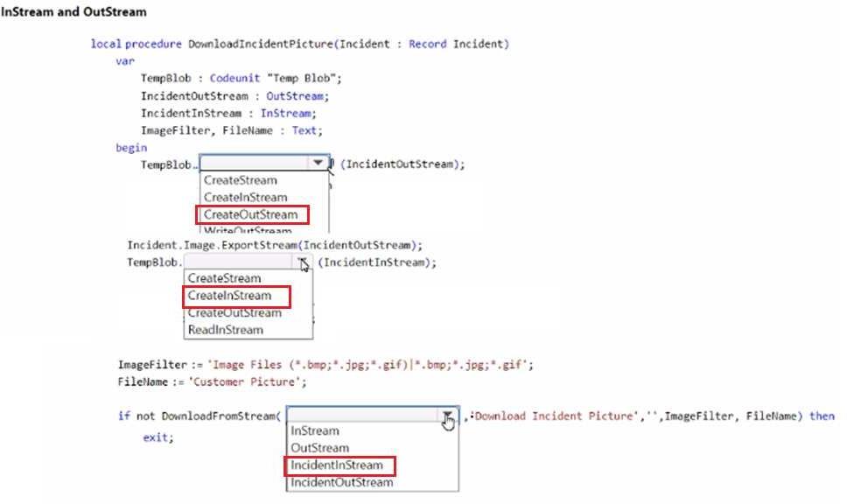
Task: Select CreateStream in the second dropdown list
Action: 224,278
